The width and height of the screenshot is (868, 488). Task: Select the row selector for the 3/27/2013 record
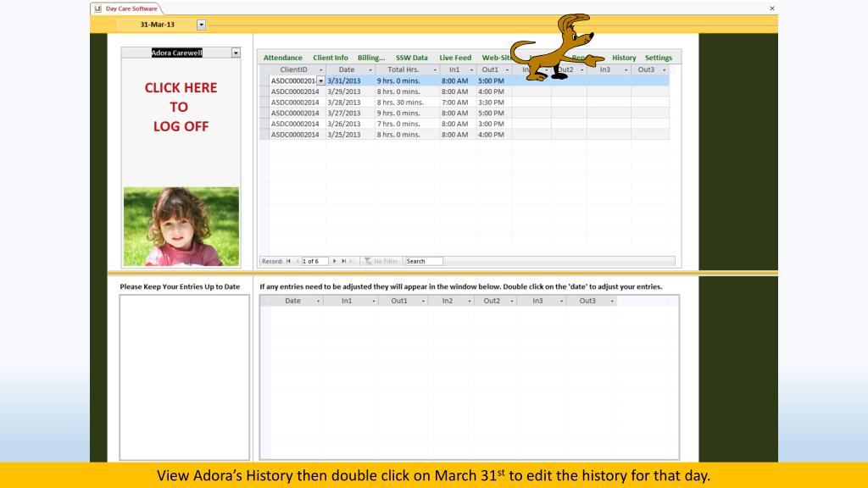(264, 113)
